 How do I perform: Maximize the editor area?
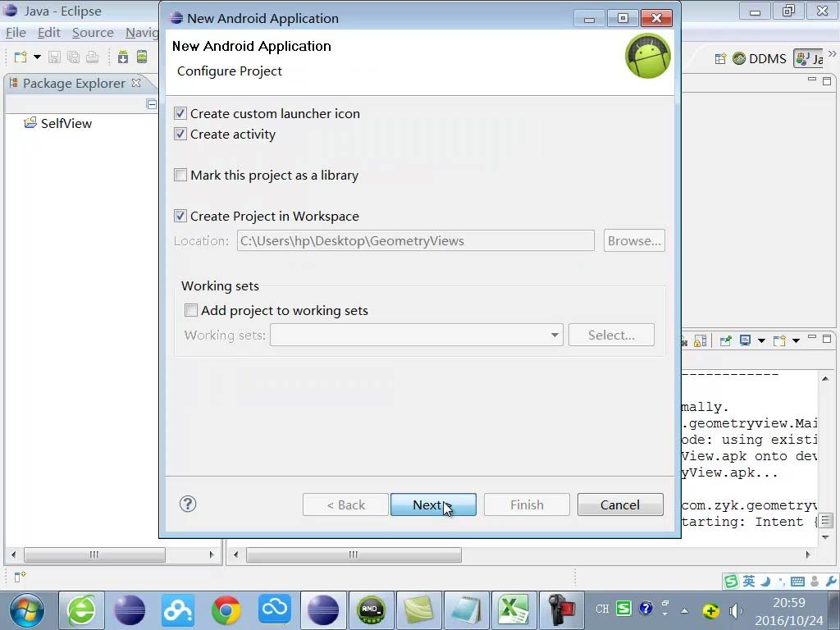[x=827, y=81]
